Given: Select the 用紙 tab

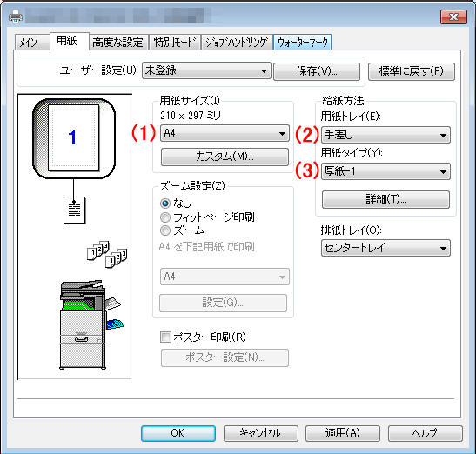Looking at the screenshot, I should click(69, 41).
